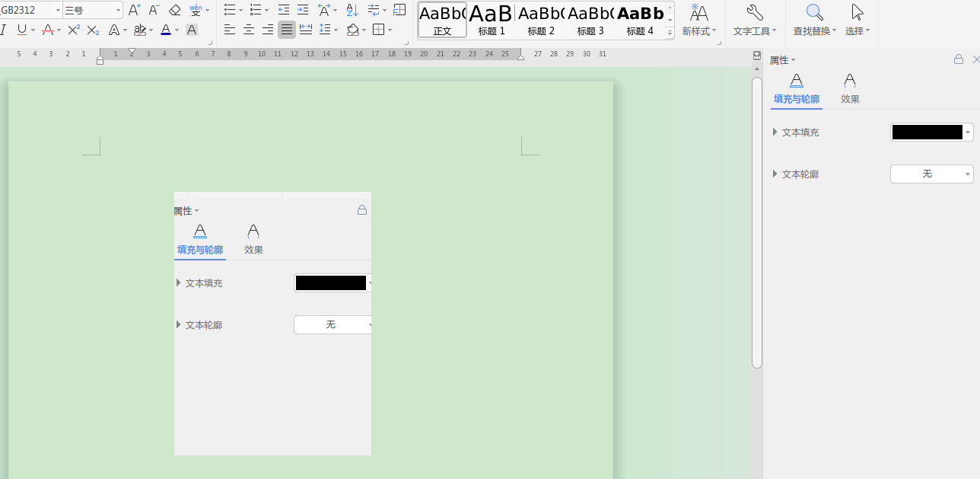Switch to 效果 tab in right panel
The height and width of the screenshot is (479, 980).
pyautogui.click(x=850, y=89)
